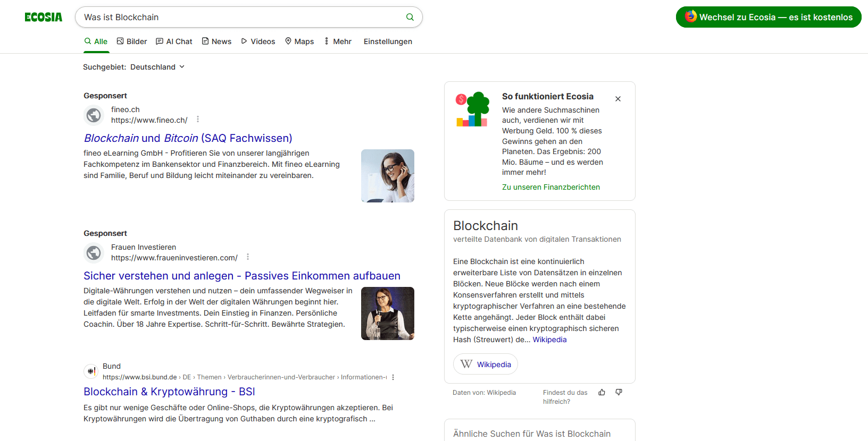The height and width of the screenshot is (441, 868).
Task: Click inline Wikipedia link after Blockchain description
Action: point(549,340)
